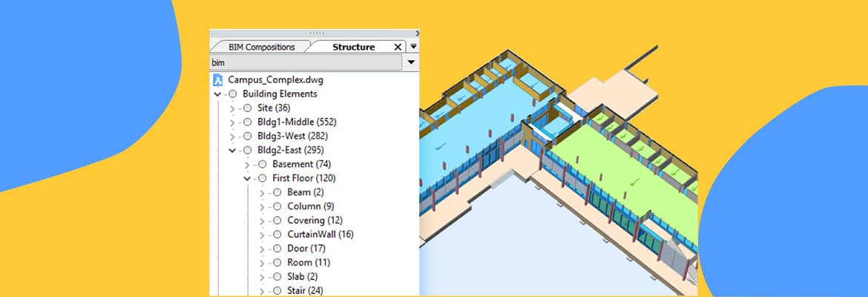This screenshot has width=868, height=297.
Task: Close the Structure tab with X
Action: 398,47
